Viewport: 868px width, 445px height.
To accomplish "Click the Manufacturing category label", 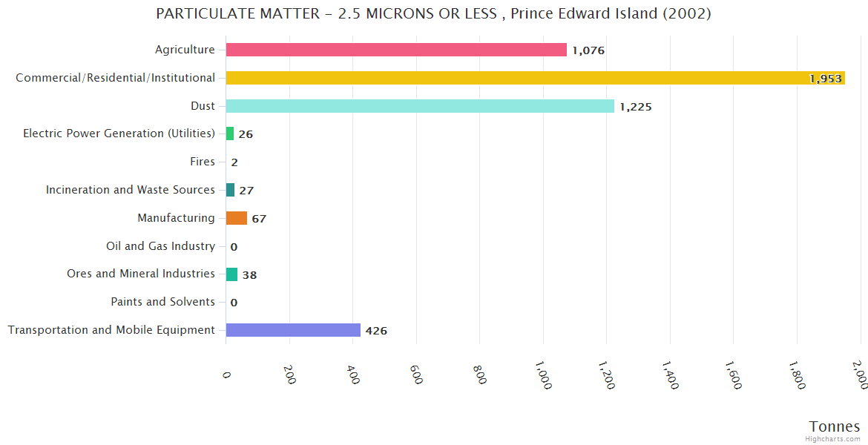I will pos(176,218).
